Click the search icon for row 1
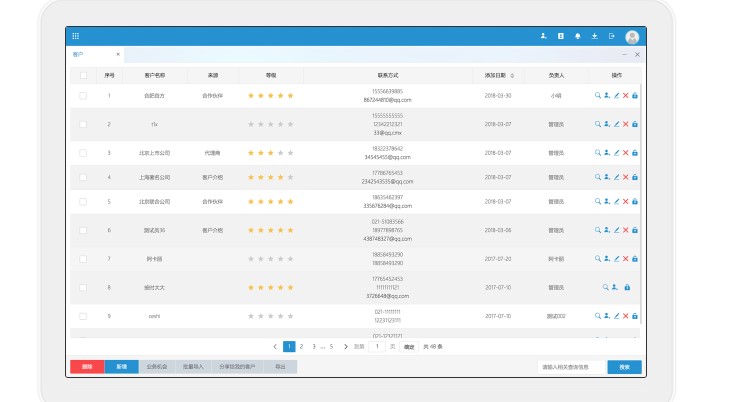 [x=598, y=95]
